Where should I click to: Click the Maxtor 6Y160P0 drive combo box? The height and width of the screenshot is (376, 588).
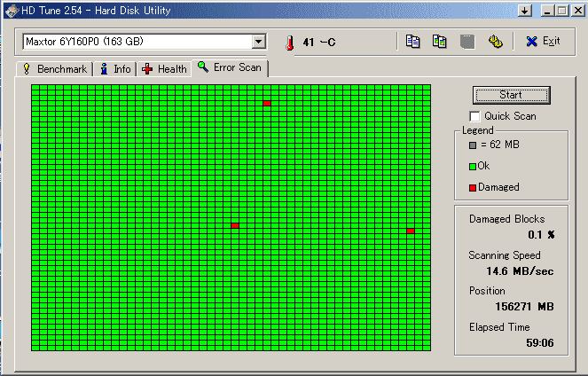(x=145, y=42)
